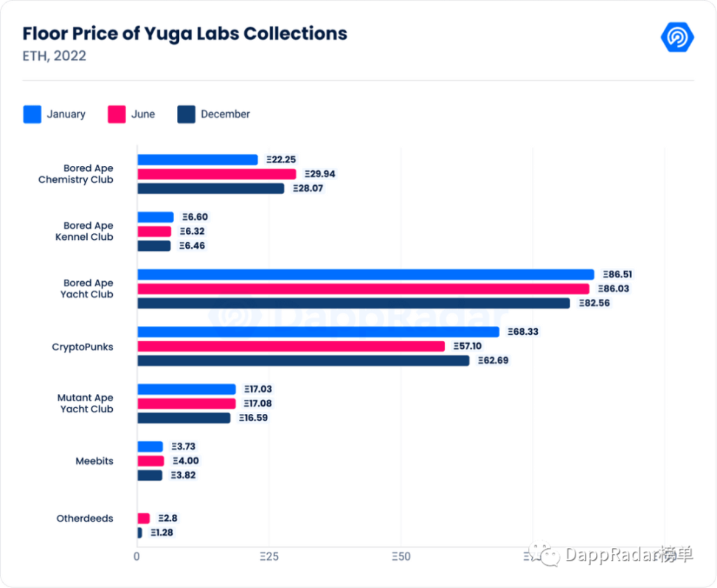The height and width of the screenshot is (588, 717).
Task: Click the DappRadar logo in top right
Action: [x=677, y=37]
